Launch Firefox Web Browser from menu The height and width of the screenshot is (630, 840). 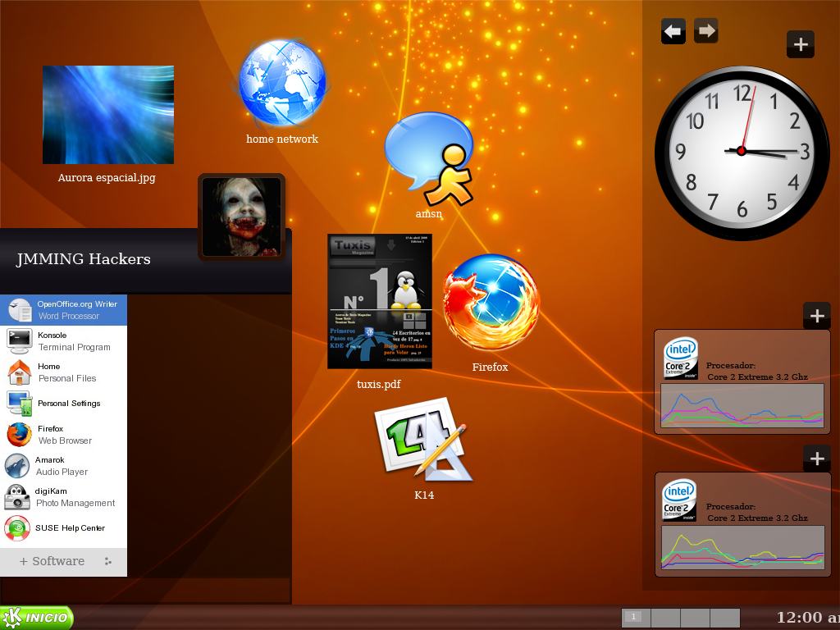(x=63, y=435)
